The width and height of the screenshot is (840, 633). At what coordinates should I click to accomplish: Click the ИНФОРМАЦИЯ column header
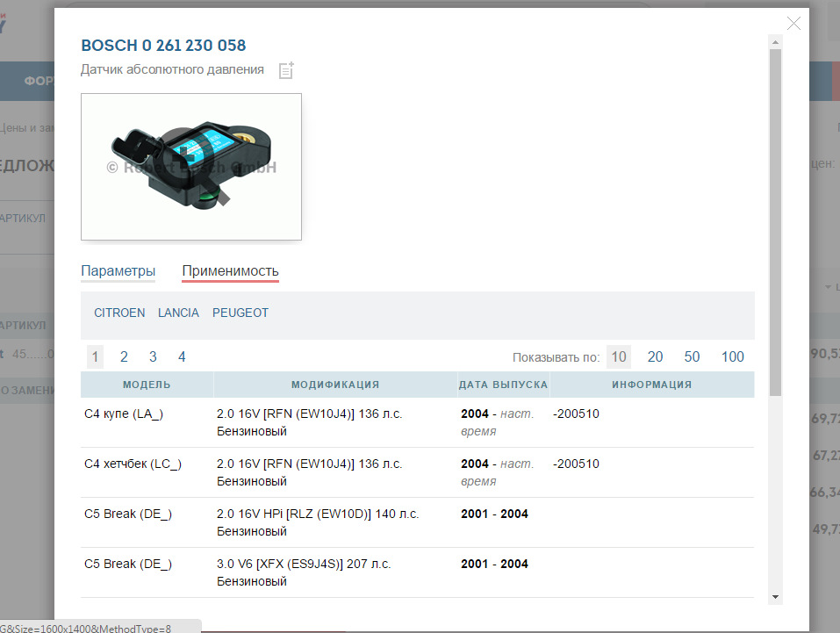652,385
